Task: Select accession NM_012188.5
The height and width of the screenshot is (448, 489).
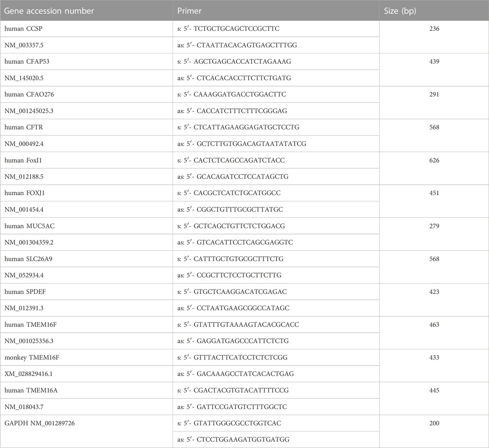Action: (x=24, y=176)
